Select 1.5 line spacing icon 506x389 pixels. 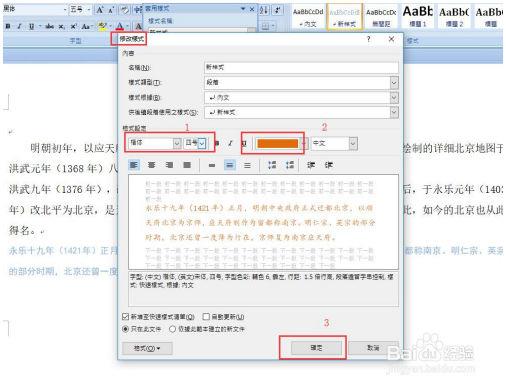230,165
